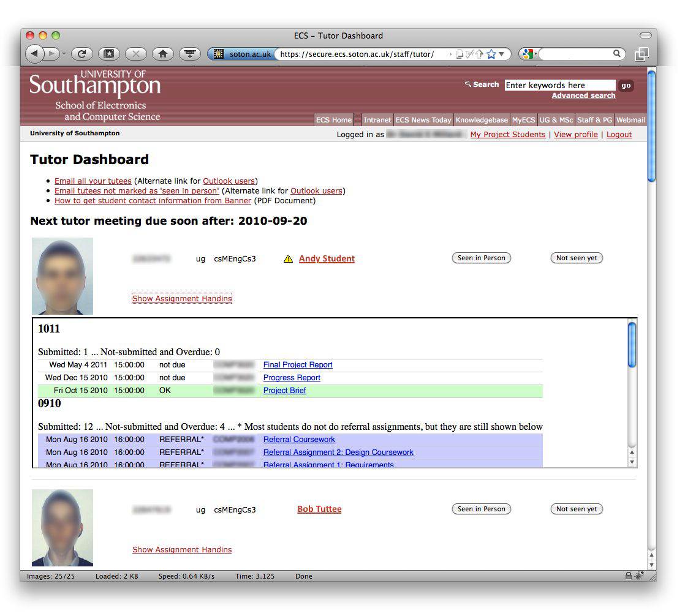The width and height of the screenshot is (685, 616).
Task: Expand Bob Tuttee's Show Assignment Handins
Action: (x=182, y=550)
